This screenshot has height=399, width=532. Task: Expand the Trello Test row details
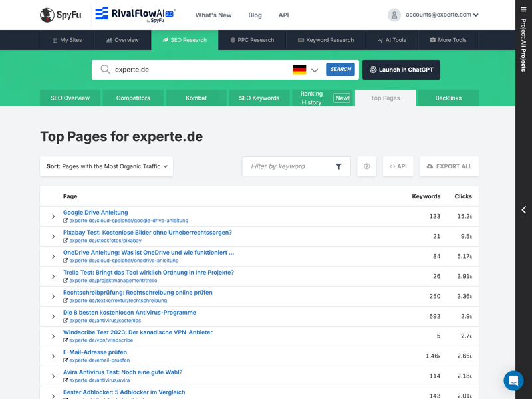tap(53, 277)
